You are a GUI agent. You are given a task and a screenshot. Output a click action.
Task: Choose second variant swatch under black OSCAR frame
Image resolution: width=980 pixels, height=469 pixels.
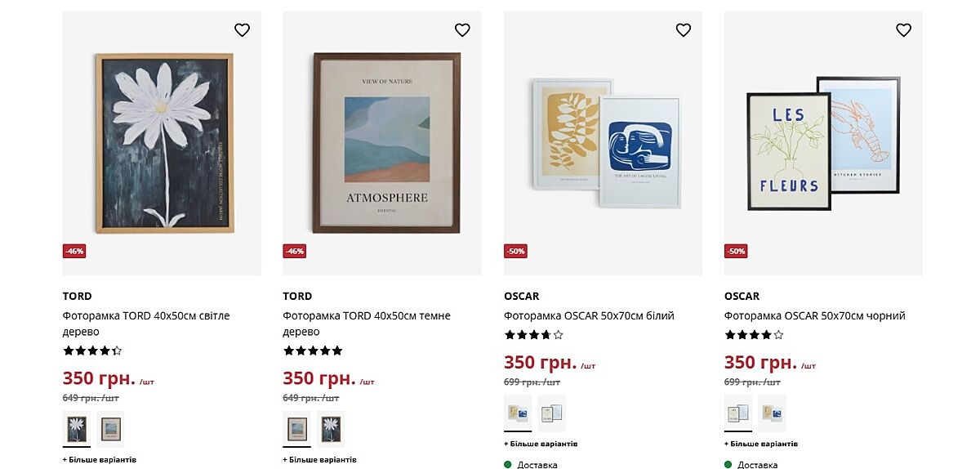tap(772, 413)
